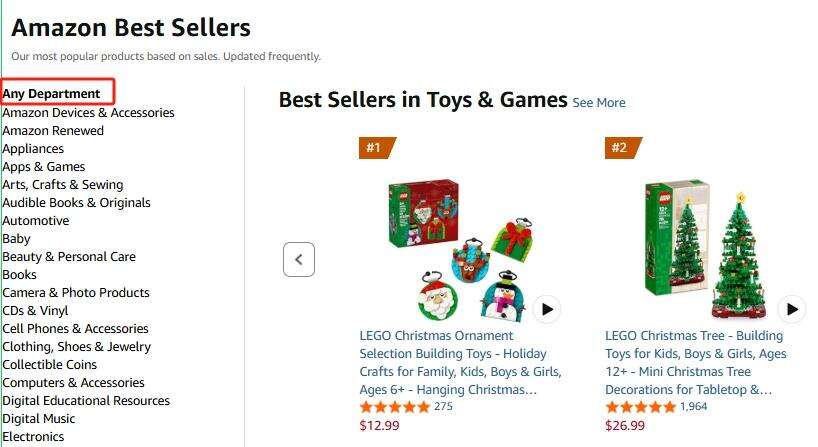Image resolution: width=818 pixels, height=447 pixels.
Task: Click the #1 rank badge
Action: click(376, 148)
